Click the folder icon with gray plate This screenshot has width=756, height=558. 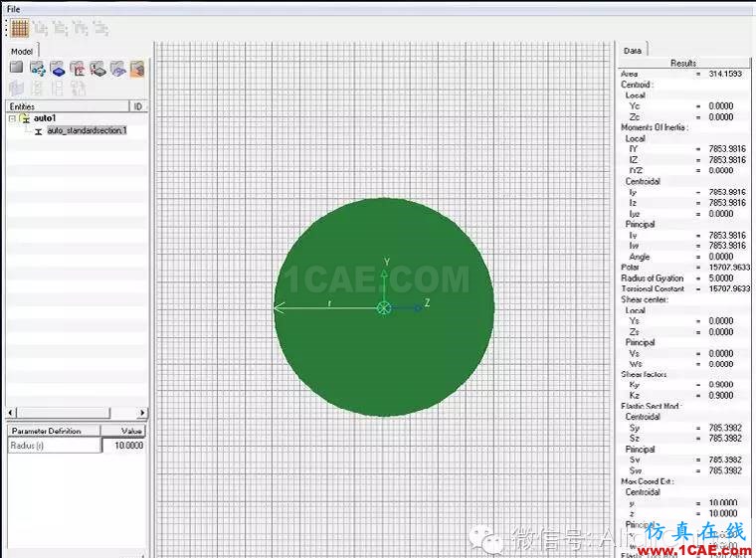point(97,69)
